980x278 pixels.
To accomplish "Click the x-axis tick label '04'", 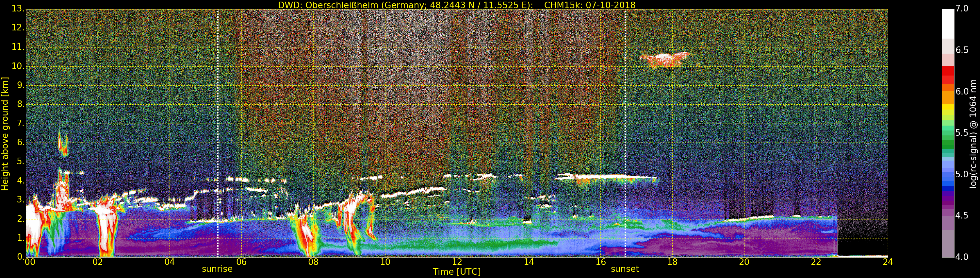I will click(x=170, y=262).
